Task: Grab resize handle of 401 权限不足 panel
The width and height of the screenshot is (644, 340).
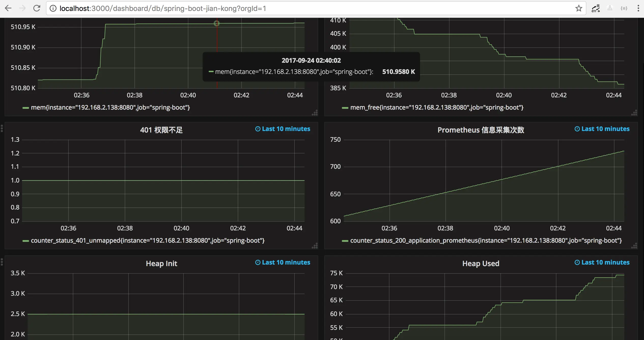Action: tap(315, 246)
